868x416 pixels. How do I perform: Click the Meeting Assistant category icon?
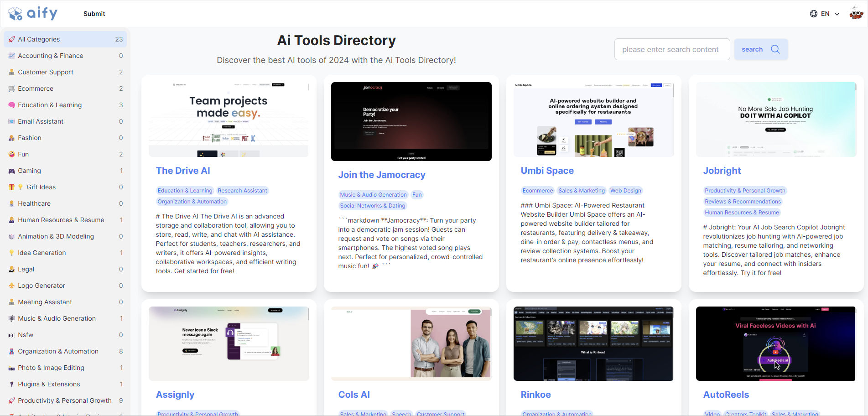[12, 302]
